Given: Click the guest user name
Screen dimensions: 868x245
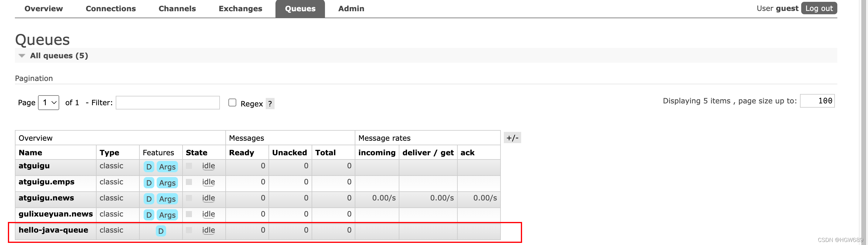Looking at the screenshot, I should pyautogui.click(x=787, y=8).
